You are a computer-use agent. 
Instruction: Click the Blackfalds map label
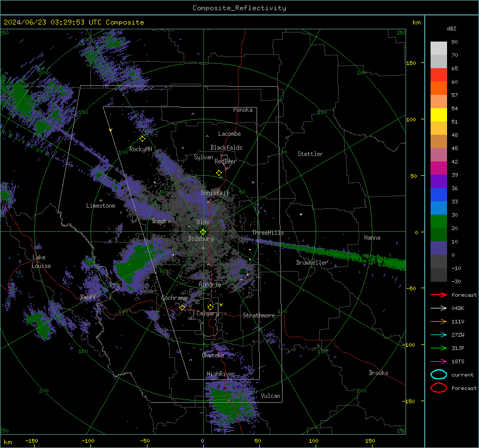point(226,148)
